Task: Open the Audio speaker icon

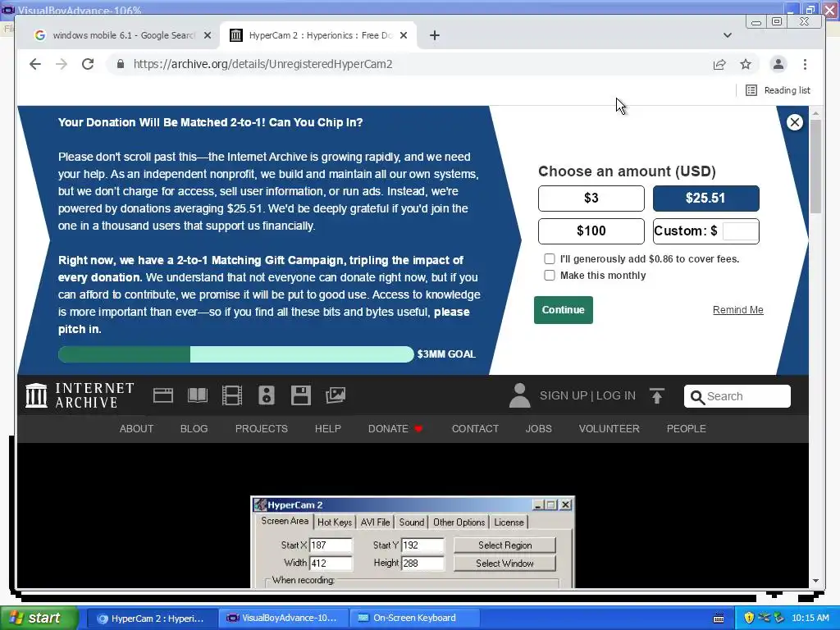Action: tap(267, 395)
